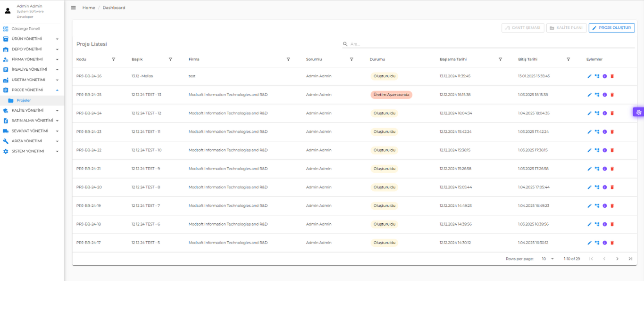
Task: Delete project PRJ-BB-24-24 using trash icon
Action: (x=612, y=113)
